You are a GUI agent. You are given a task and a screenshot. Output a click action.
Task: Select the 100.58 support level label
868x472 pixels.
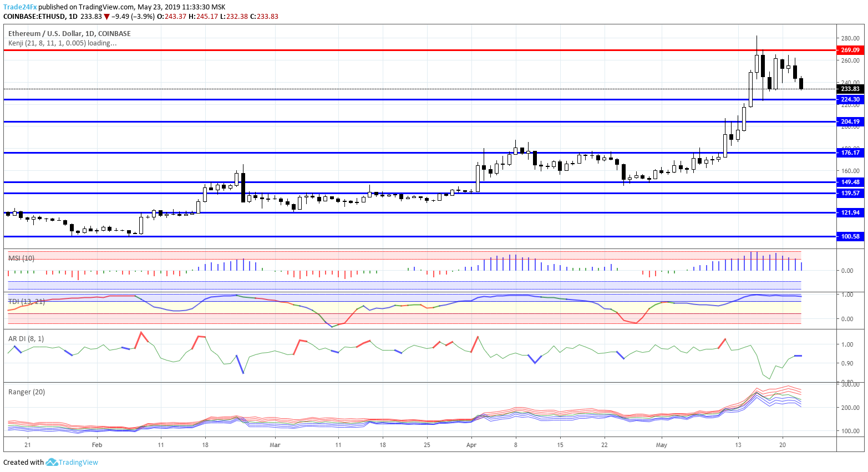click(x=850, y=236)
